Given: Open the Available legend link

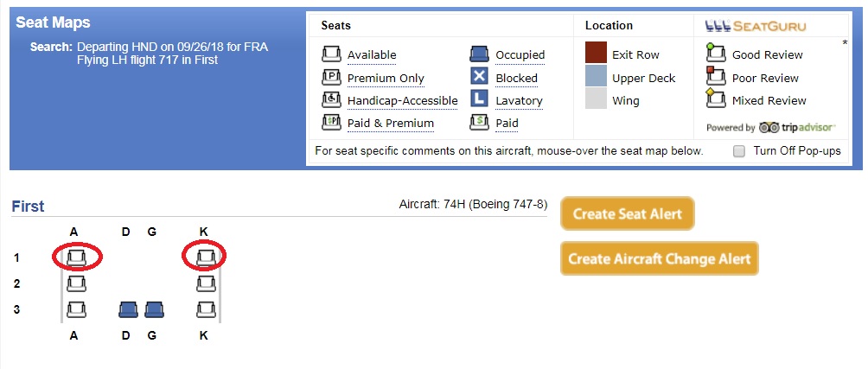Looking at the screenshot, I should [372, 54].
